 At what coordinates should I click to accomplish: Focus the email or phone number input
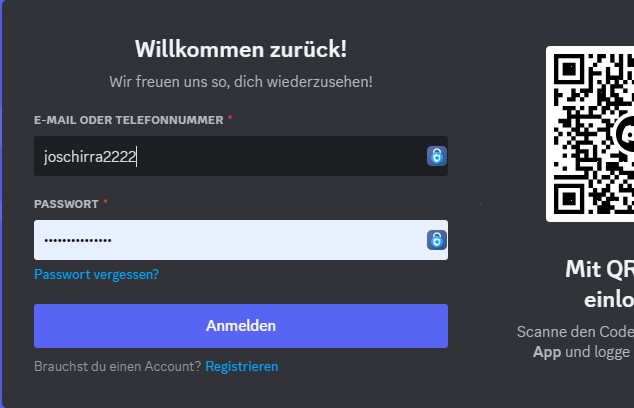[230, 156]
